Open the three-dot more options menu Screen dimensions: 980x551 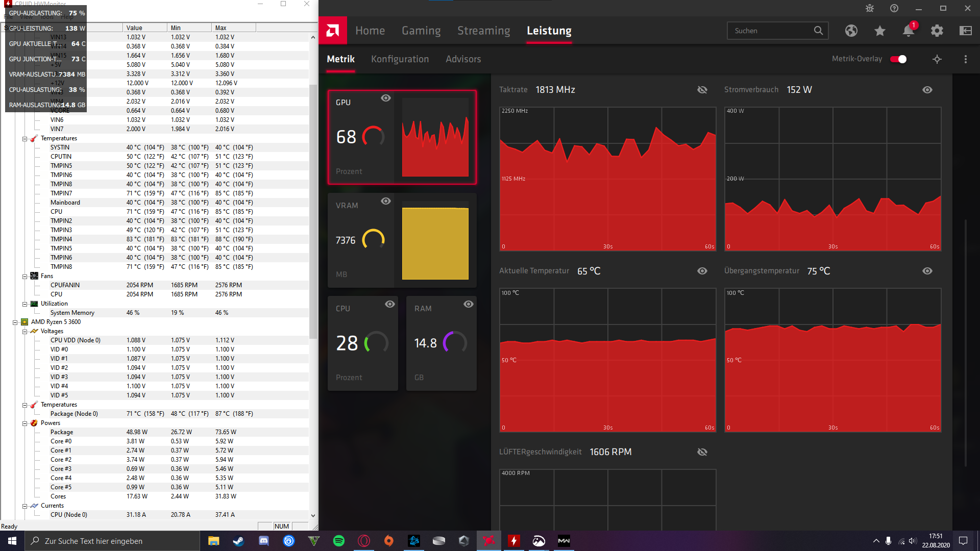(x=965, y=59)
